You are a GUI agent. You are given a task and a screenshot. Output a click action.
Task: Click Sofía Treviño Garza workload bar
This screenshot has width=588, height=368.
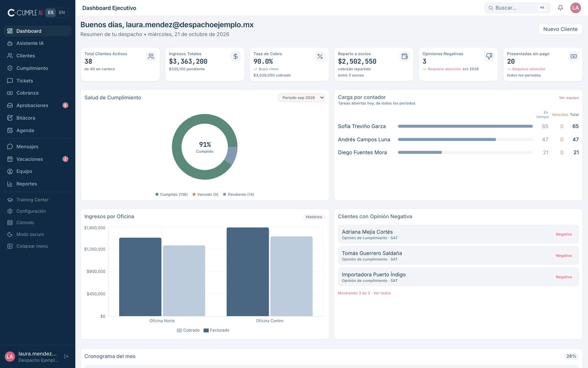pos(465,126)
